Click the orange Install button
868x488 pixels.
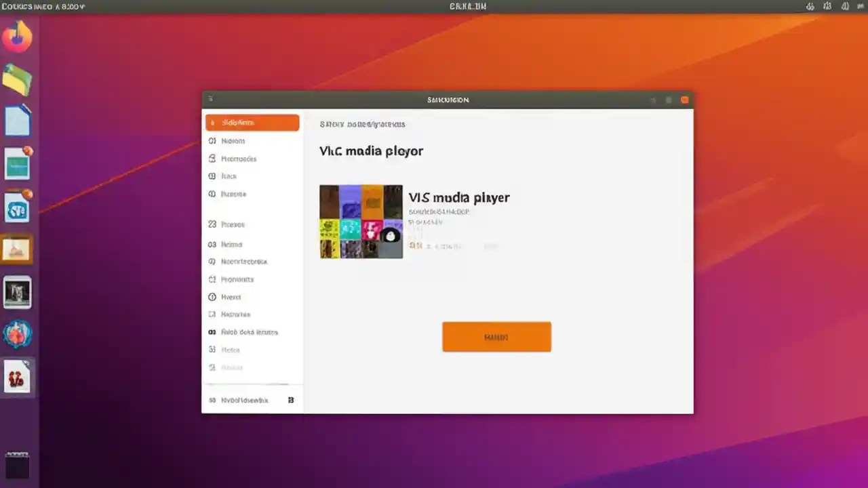pyautogui.click(x=496, y=337)
